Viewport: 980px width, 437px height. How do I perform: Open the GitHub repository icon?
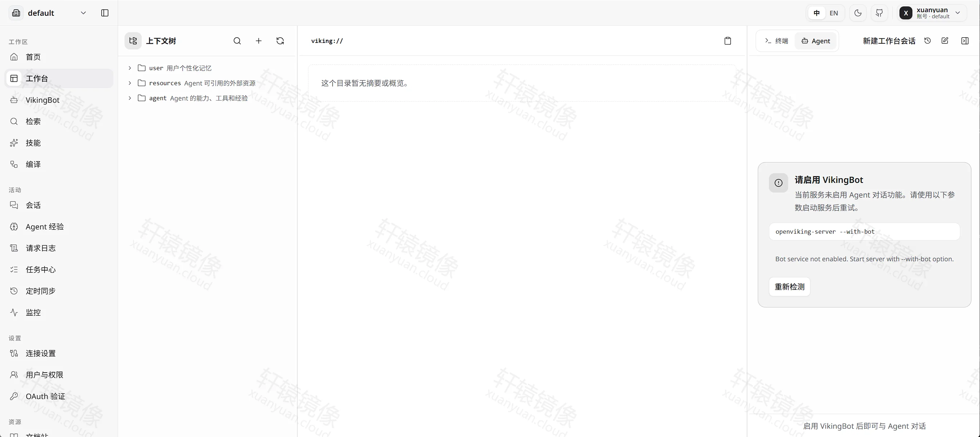pos(879,13)
